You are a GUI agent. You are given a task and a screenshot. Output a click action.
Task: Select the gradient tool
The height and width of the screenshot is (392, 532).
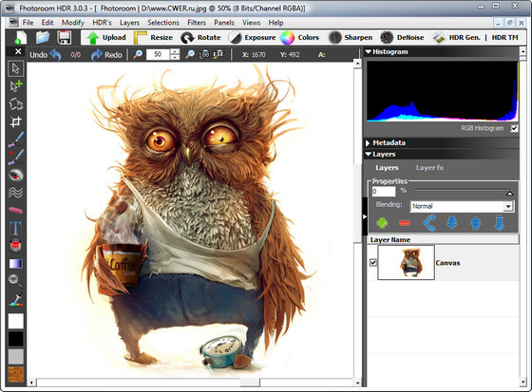click(x=15, y=264)
